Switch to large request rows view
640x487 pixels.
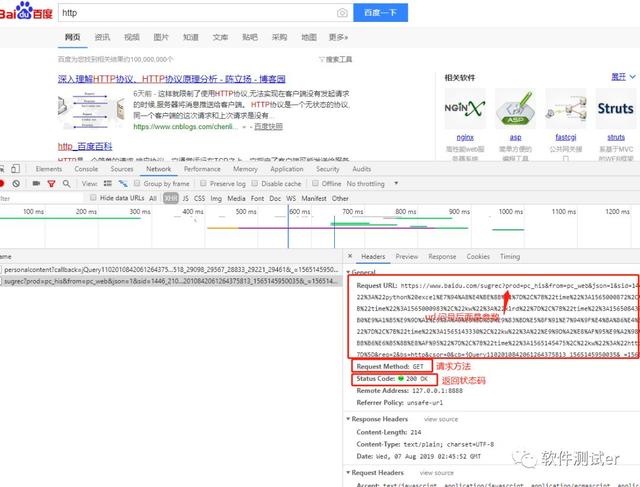click(108, 184)
